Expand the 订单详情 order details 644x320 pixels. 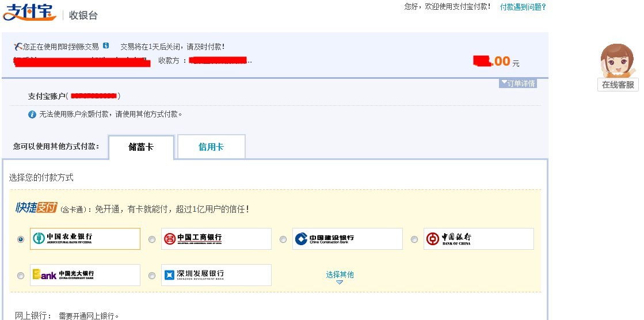point(518,83)
